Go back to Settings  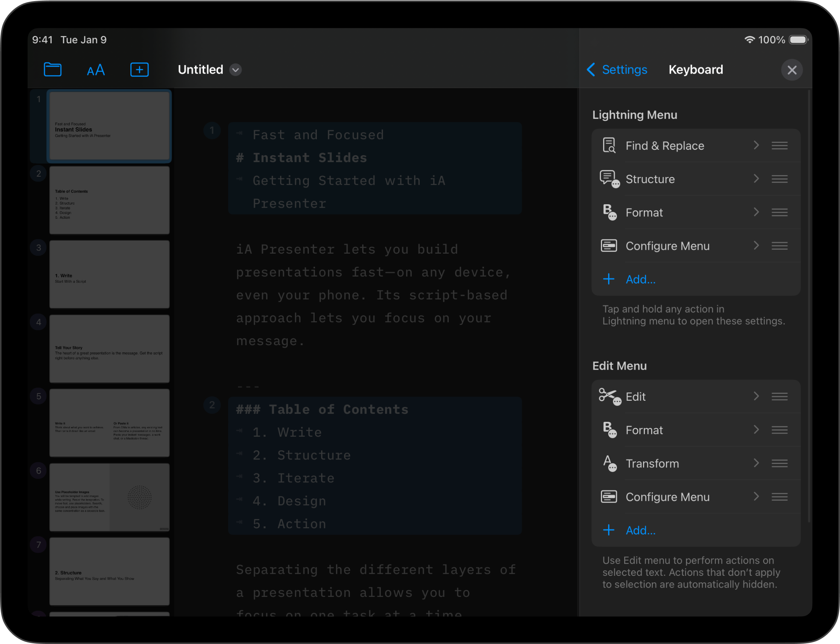(617, 70)
